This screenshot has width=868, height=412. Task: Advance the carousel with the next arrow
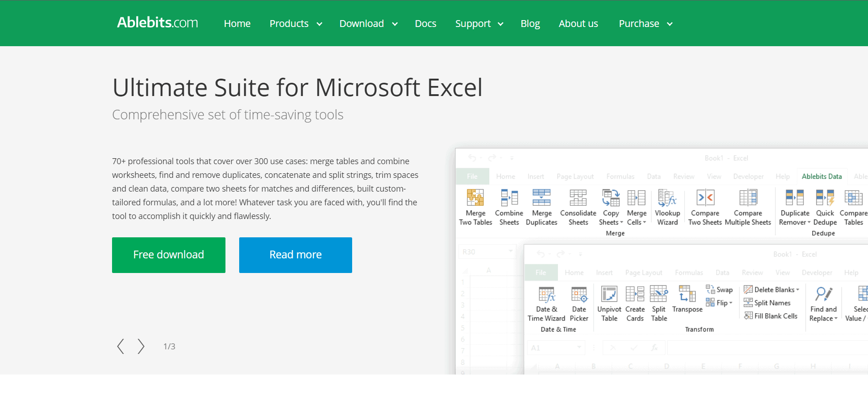[141, 346]
